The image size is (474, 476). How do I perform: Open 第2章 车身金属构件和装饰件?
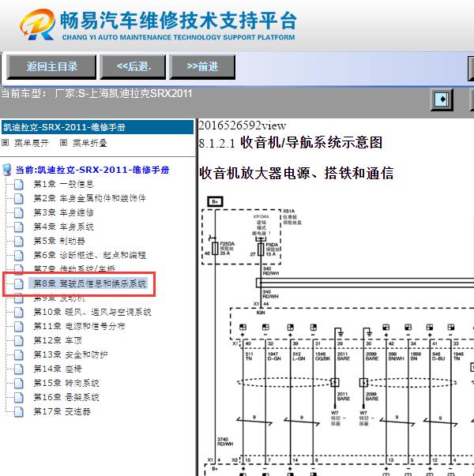tap(89, 198)
